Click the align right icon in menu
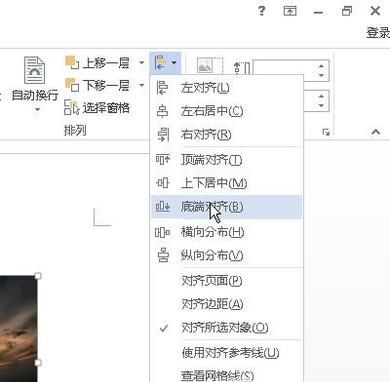The width and height of the screenshot is (390, 382). tap(163, 135)
